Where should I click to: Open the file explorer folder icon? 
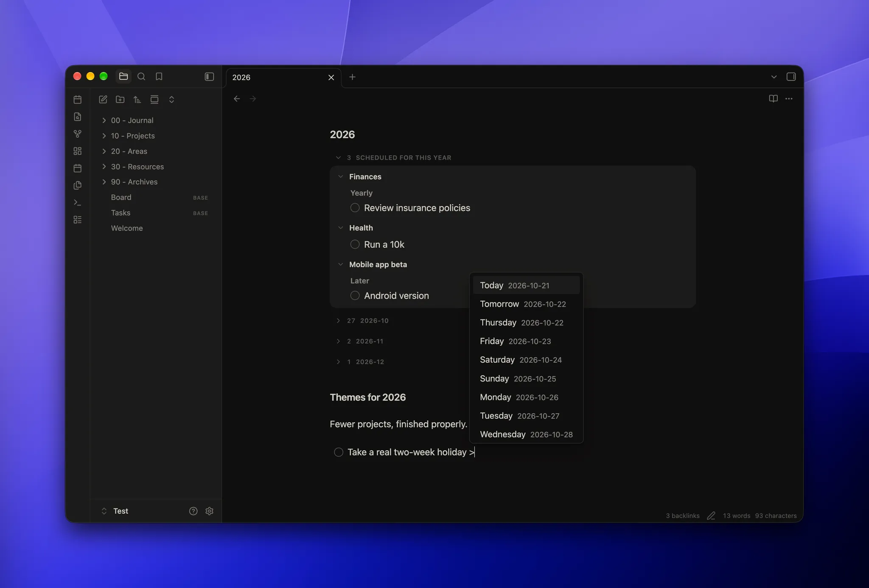(123, 76)
